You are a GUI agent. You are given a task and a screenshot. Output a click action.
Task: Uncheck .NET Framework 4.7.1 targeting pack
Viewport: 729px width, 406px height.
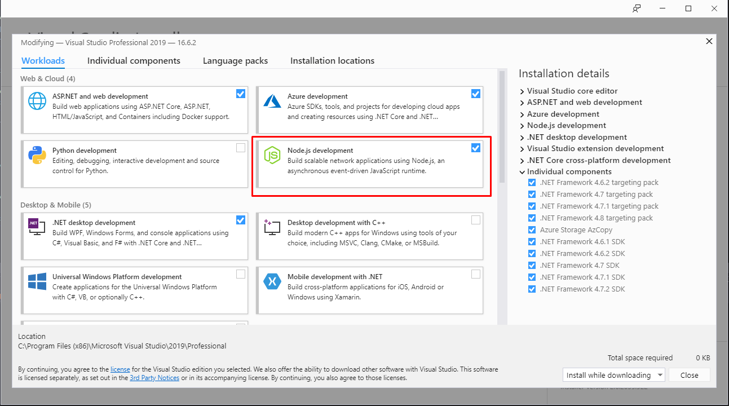point(532,206)
